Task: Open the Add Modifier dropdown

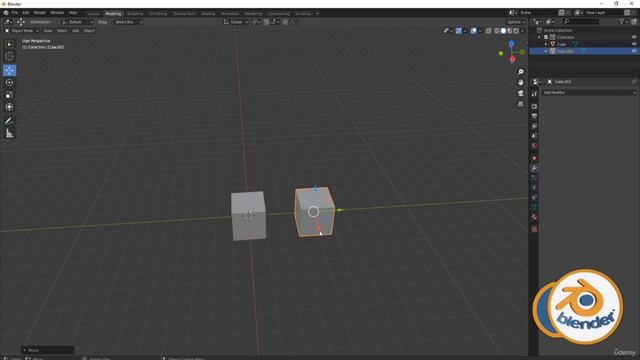Action: (x=589, y=93)
